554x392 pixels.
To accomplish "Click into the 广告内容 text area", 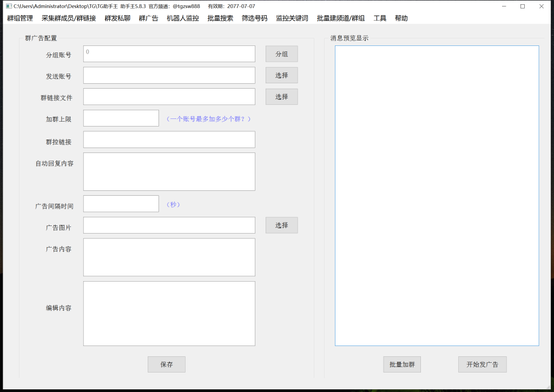I will 169,257.
